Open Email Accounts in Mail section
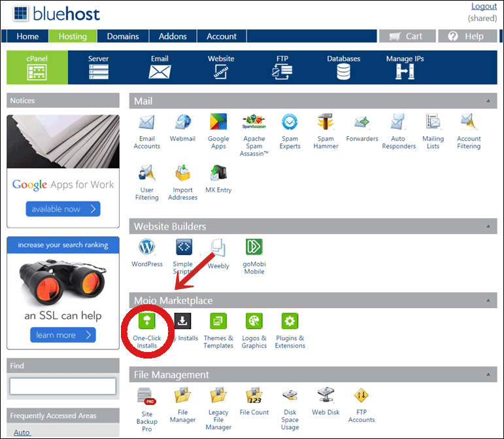This screenshot has width=504, height=439. tap(147, 132)
